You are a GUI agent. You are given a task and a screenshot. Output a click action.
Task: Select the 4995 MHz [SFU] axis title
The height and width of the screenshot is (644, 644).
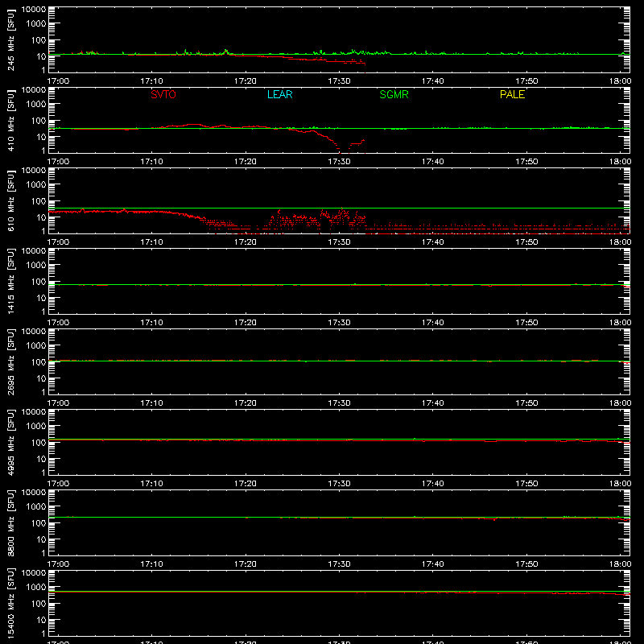(10, 443)
